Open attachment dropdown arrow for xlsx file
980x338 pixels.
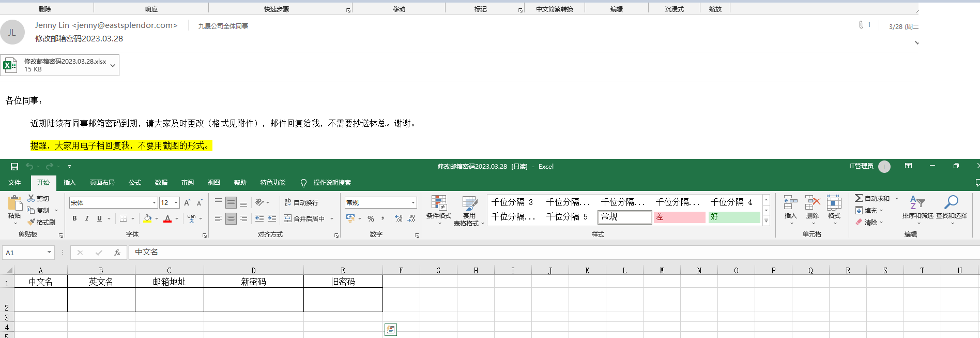pyautogui.click(x=113, y=65)
